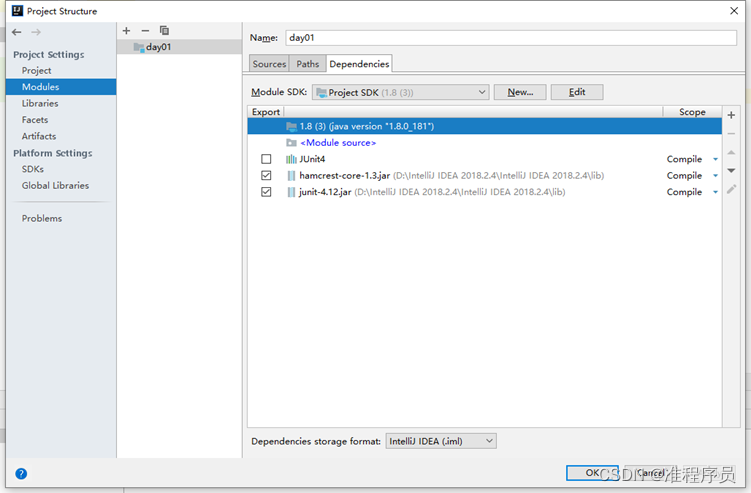Select the hamcrest-core-1.3.jar row

click(484, 175)
